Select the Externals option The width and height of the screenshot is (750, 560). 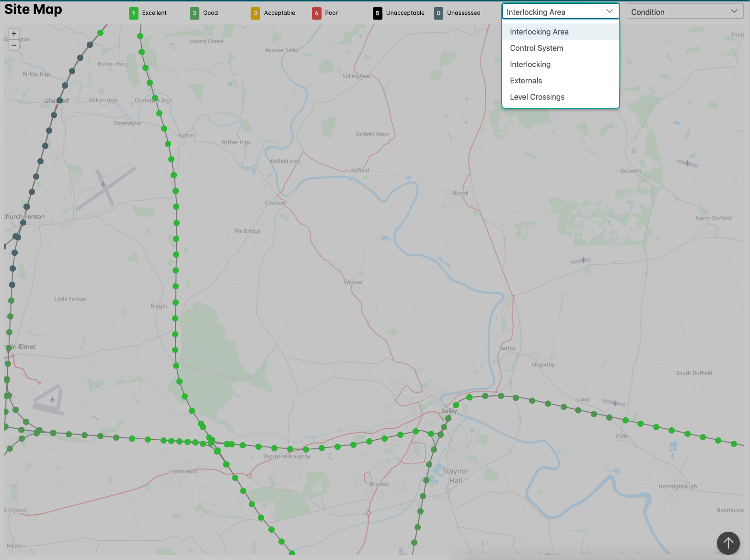(526, 80)
